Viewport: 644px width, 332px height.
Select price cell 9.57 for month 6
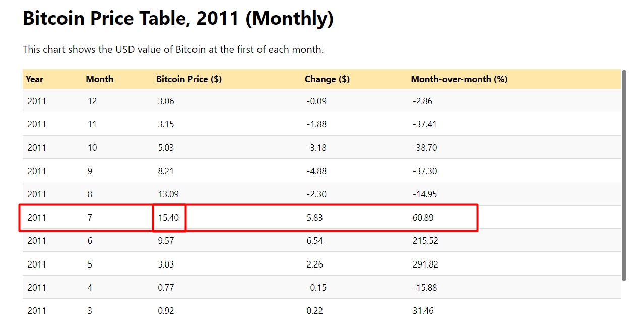click(x=166, y=241)
